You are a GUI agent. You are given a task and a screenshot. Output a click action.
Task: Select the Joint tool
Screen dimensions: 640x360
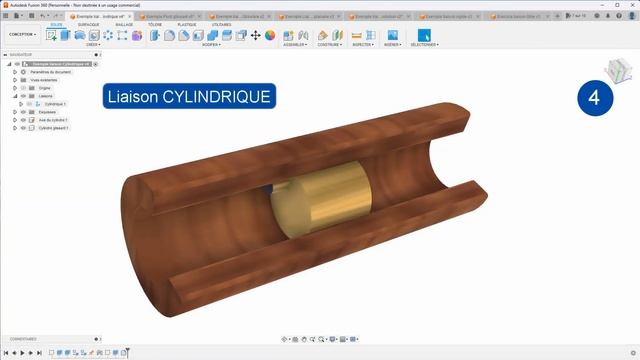coord(303,35)
